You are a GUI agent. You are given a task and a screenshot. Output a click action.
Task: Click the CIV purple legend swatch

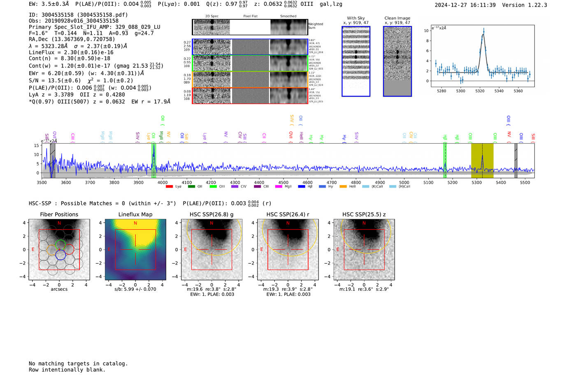[x=235, y=186]
